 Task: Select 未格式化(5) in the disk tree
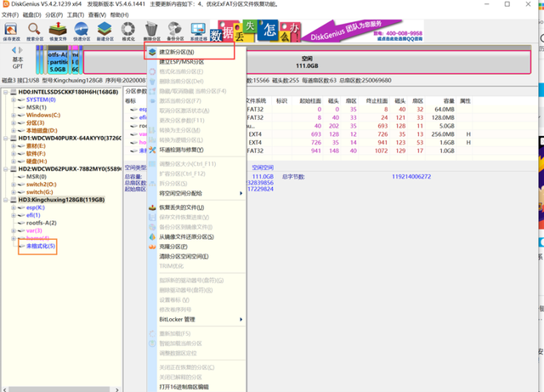pos(41,247)
